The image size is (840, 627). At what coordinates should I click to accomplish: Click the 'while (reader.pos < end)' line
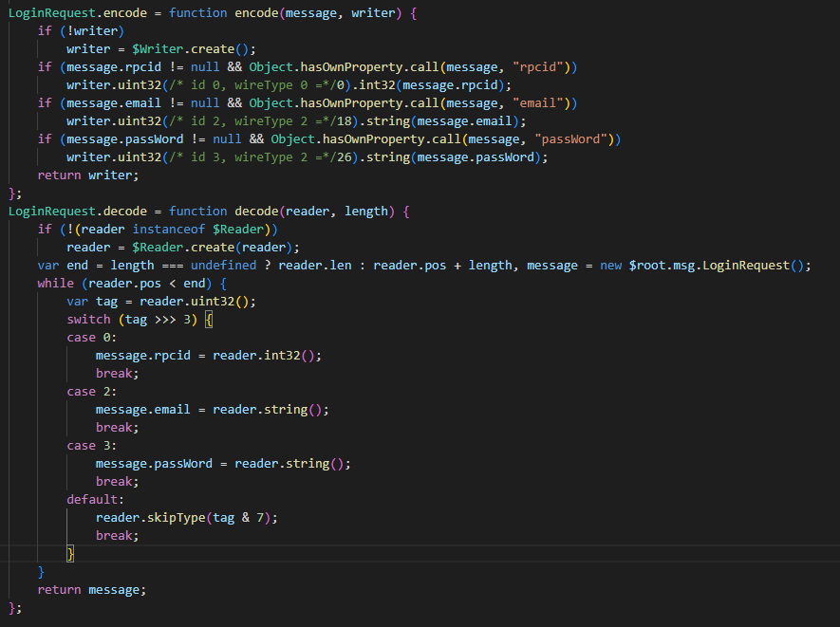[132, 284]
